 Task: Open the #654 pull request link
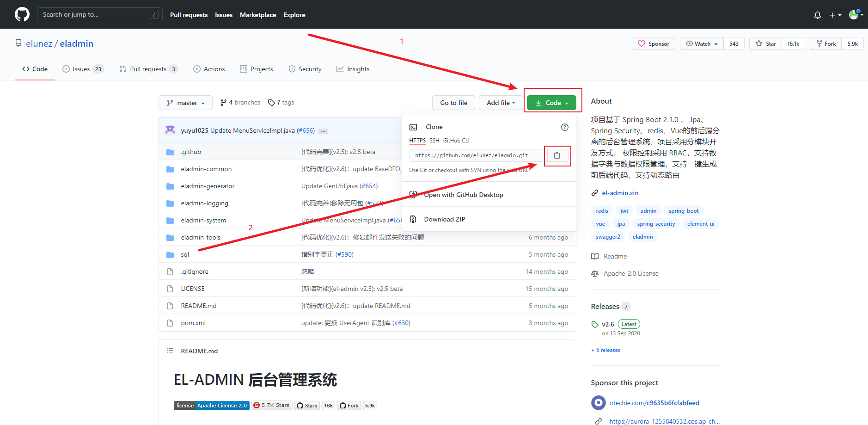click(368, 186)
